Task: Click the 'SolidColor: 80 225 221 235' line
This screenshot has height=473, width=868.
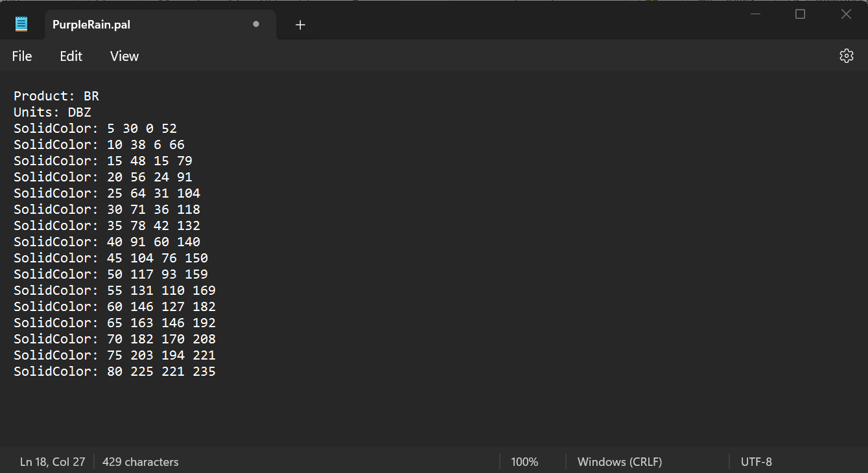Action: pos(115,371)
